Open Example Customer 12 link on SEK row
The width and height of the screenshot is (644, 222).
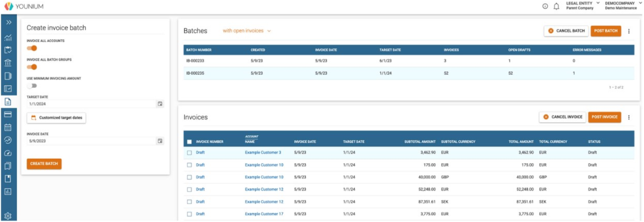click(264, 202)
